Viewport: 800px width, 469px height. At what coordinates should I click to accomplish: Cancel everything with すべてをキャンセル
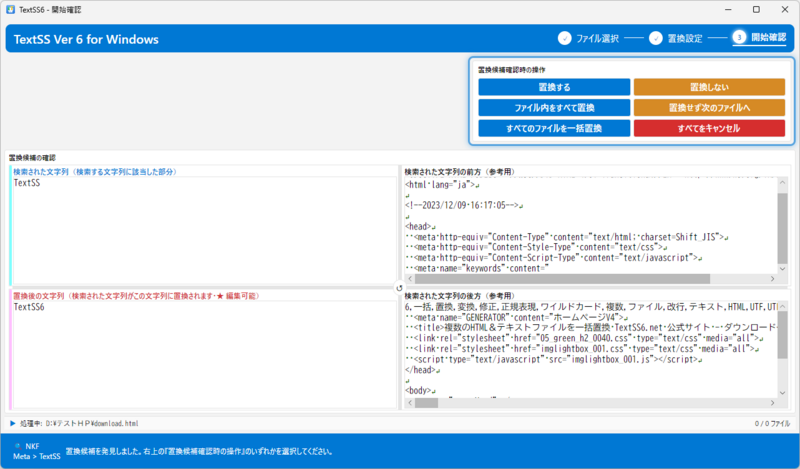pos(709,128)
